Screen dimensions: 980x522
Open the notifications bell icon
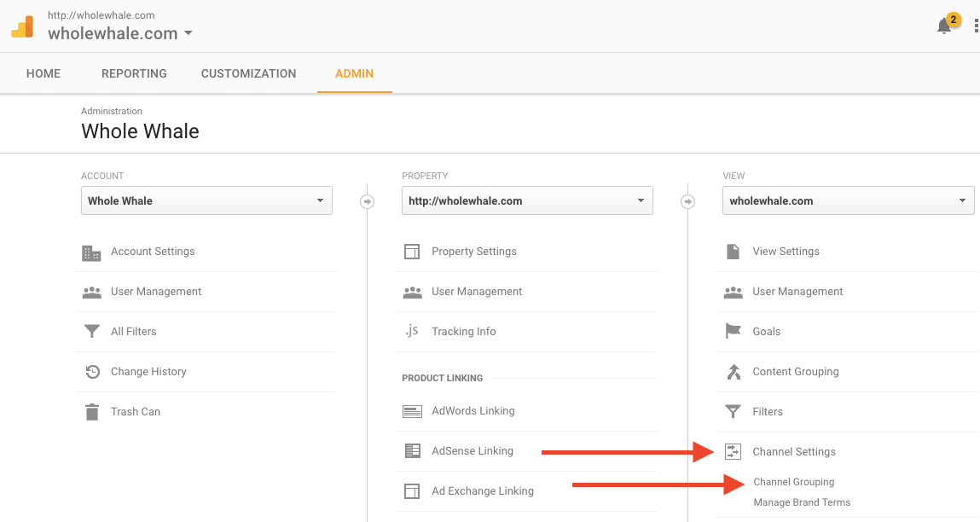(944, 26)
